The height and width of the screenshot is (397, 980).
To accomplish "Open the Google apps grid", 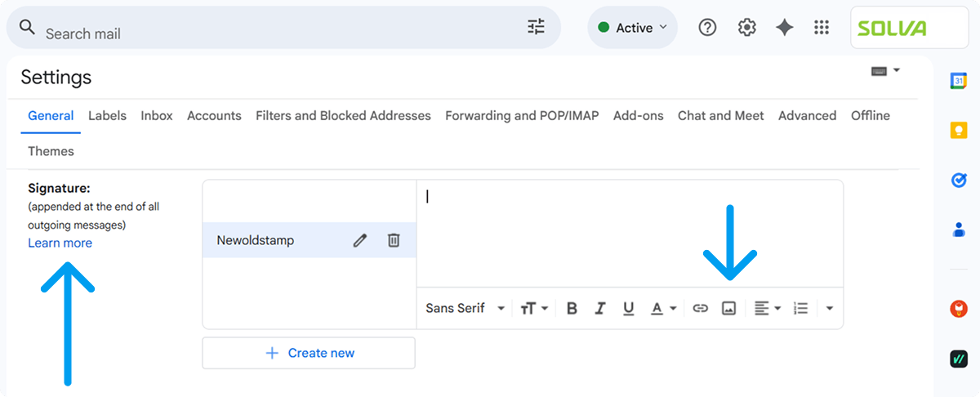I will point(822,28).
